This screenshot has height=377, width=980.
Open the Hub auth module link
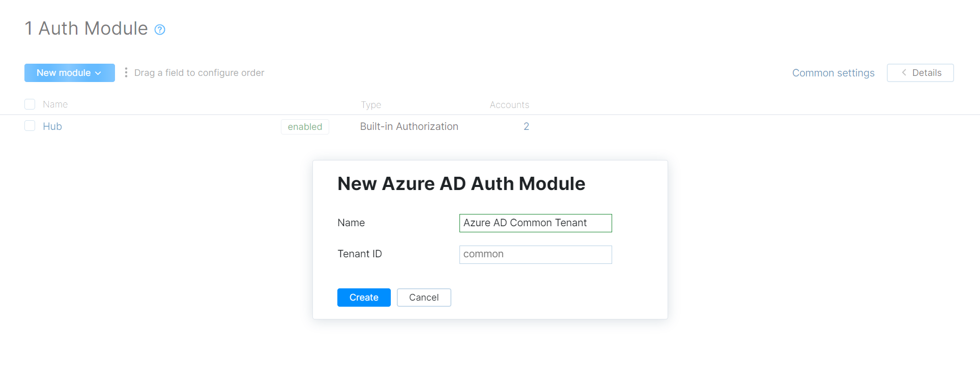coord(52,126)
